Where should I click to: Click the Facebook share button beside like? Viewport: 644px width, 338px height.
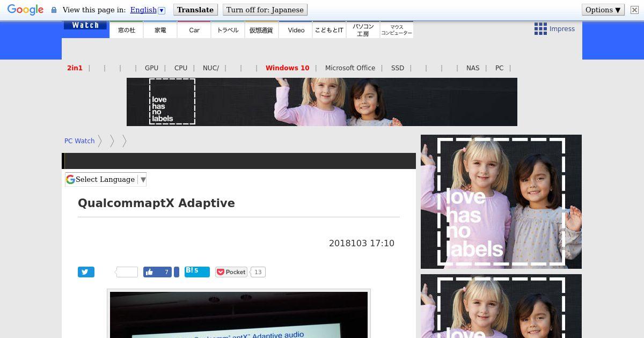click(177, 272)
